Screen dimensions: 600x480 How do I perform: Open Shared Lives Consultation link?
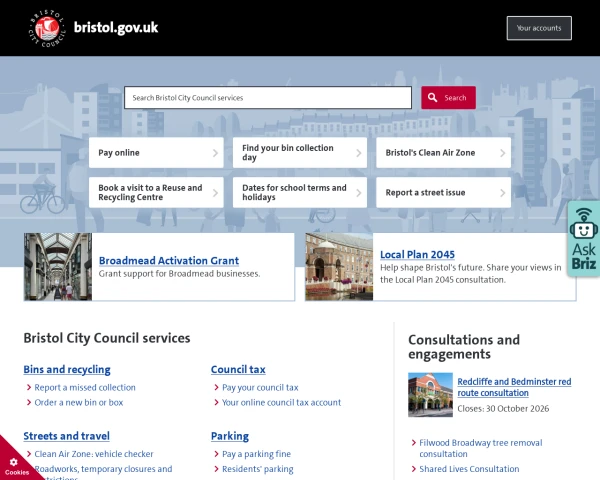coord(469,469)
